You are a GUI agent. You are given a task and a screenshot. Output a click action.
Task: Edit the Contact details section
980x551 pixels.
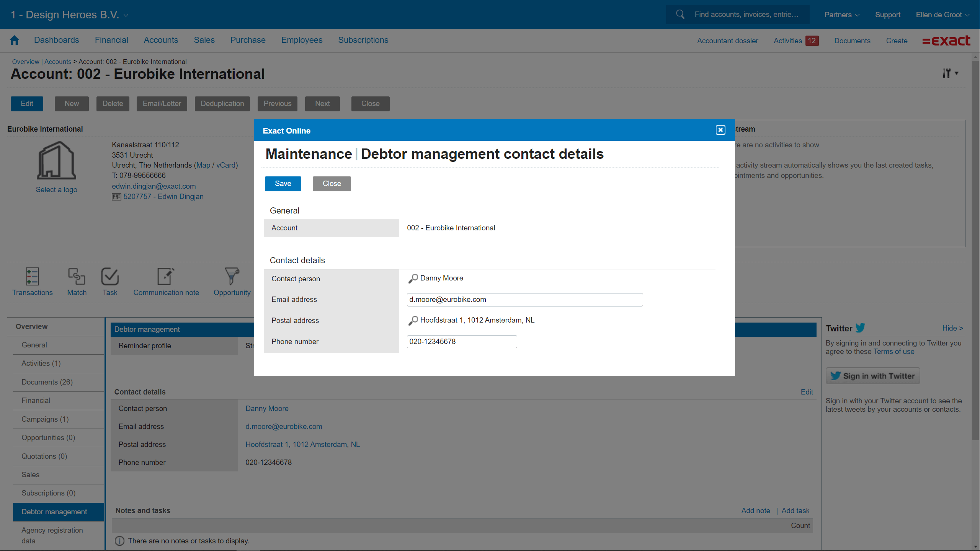[807, 392]
